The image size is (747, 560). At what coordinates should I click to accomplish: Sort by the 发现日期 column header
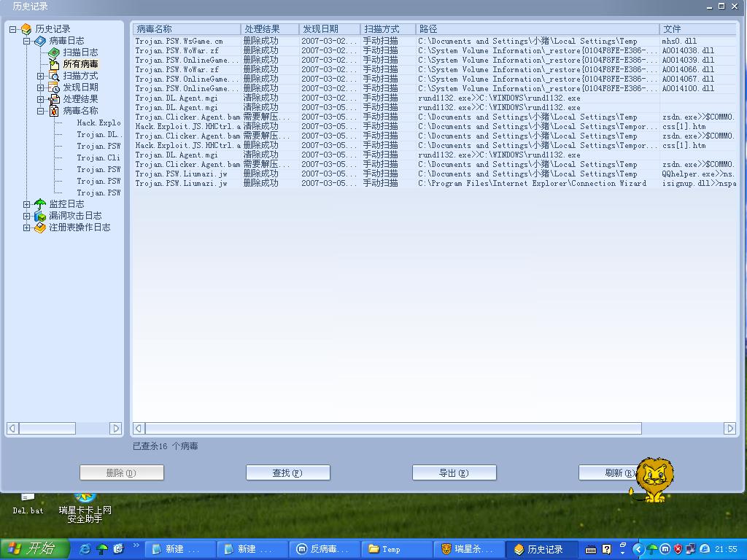pyautogui.click(x=329, y=29)
